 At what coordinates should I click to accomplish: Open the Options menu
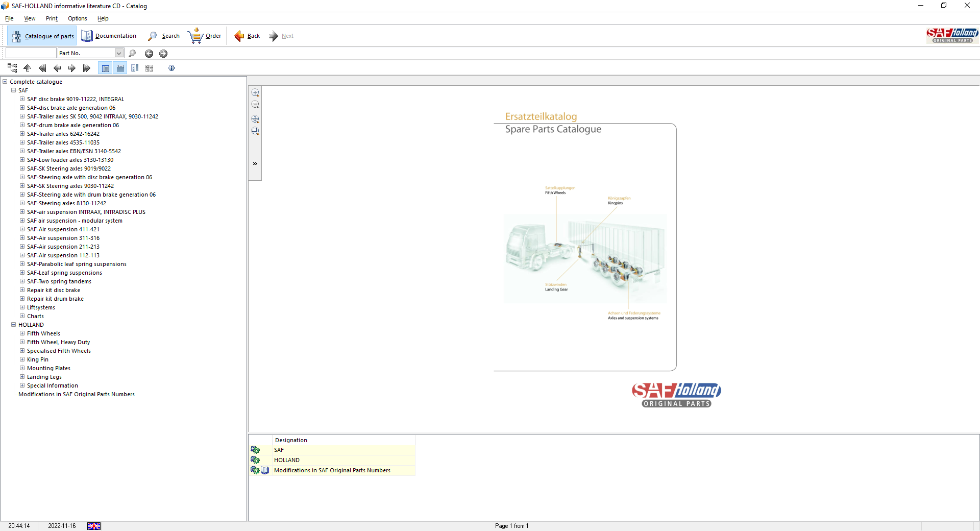tap(77, 18)
